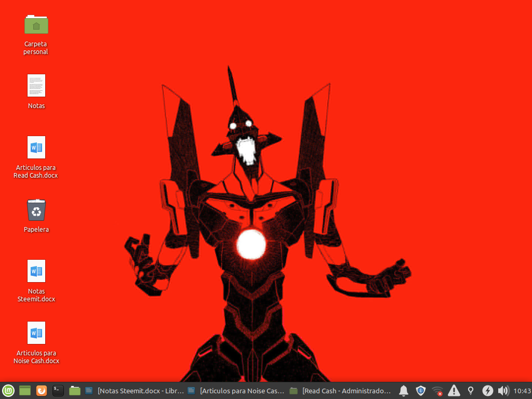
Task: Select the Notas Steemit.docx file
Action: coord(36,271)
